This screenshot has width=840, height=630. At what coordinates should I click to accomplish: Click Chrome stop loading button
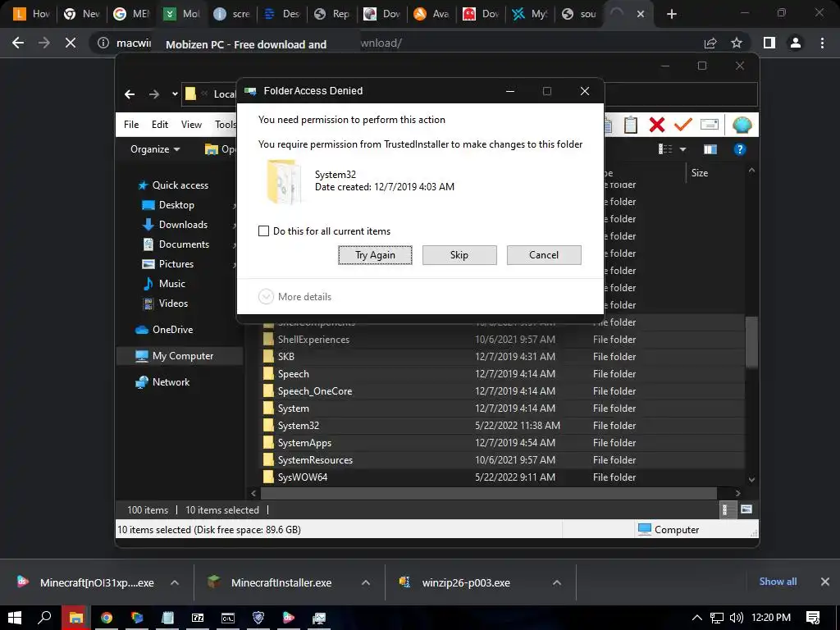tap(71, 43)
